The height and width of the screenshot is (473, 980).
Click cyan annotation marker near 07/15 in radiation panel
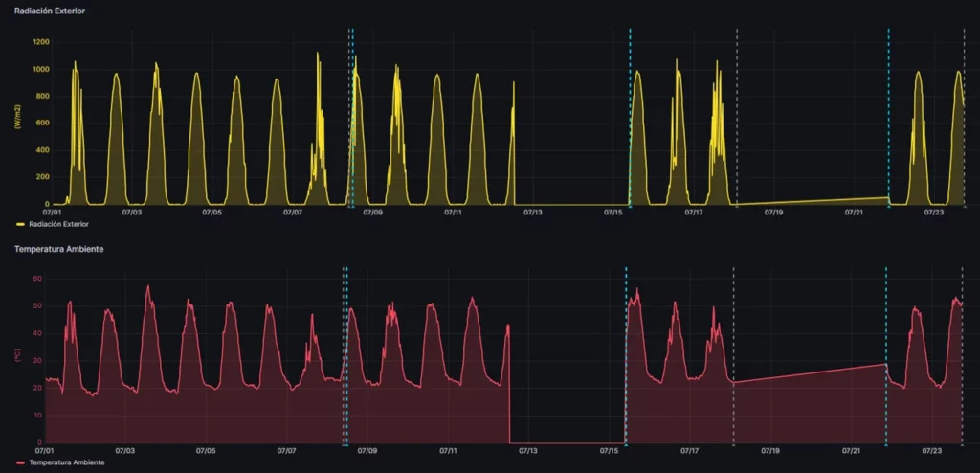630,206
